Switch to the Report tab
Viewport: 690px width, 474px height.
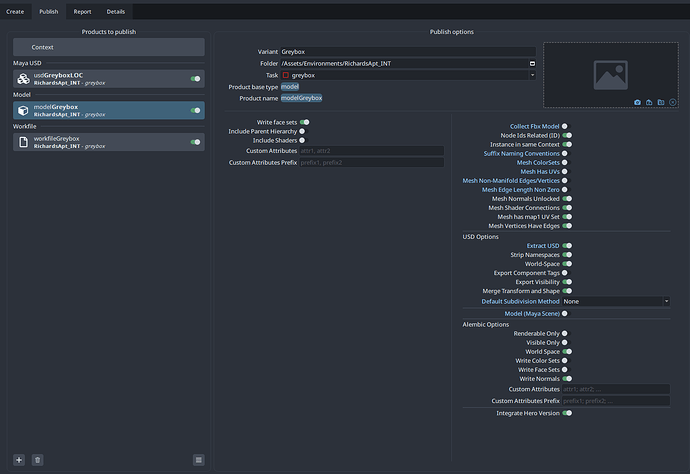[82, 12]
